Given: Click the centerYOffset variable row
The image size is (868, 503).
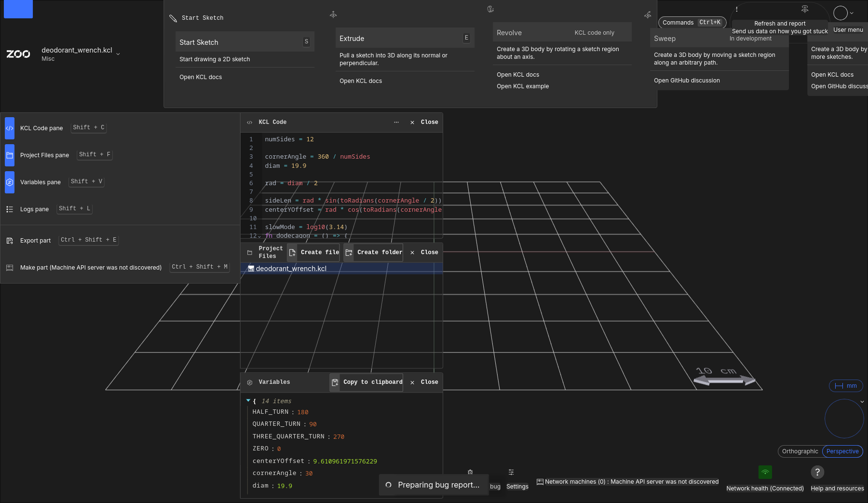Looking at the screenshot, I should pyautogui.click(x=314, y=462).
